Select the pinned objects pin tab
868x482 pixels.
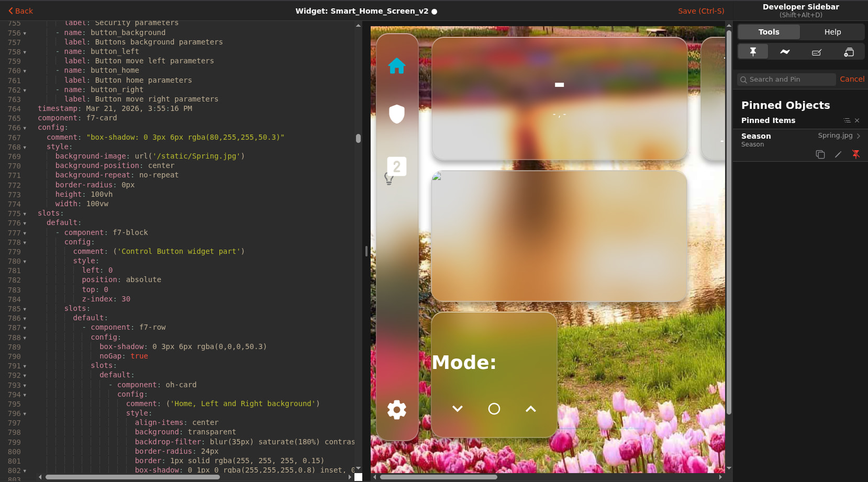point(753,52)
